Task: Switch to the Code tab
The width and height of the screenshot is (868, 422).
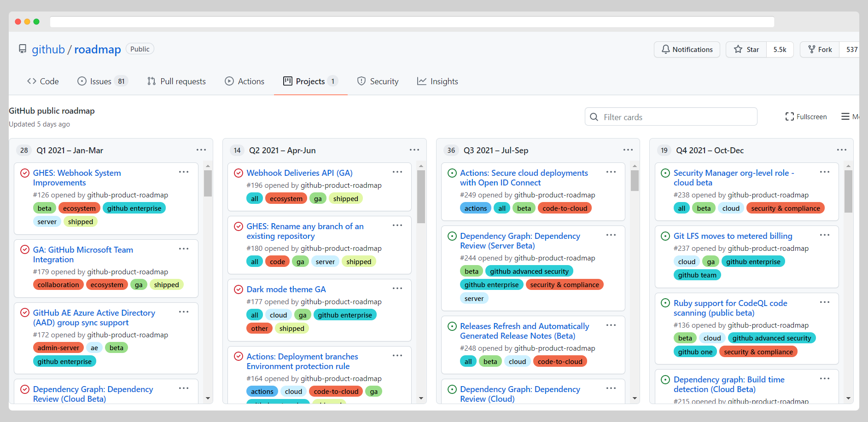Action: pos(43,81)
